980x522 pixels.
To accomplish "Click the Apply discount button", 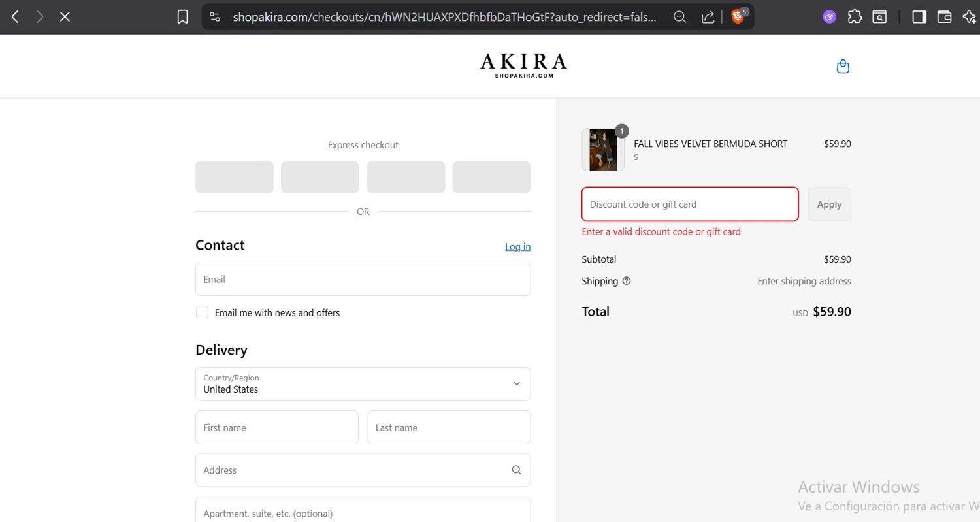I will click(829, 204).
